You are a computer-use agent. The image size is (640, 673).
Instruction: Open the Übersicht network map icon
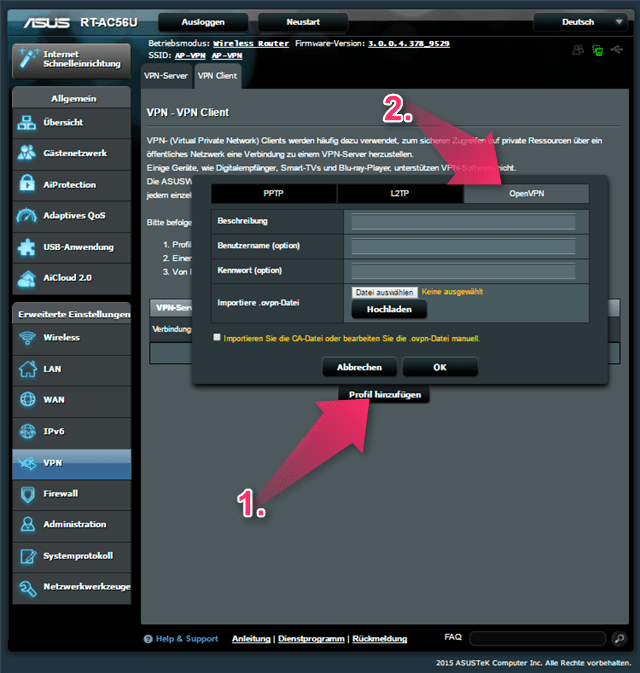(x=27, y=123)
